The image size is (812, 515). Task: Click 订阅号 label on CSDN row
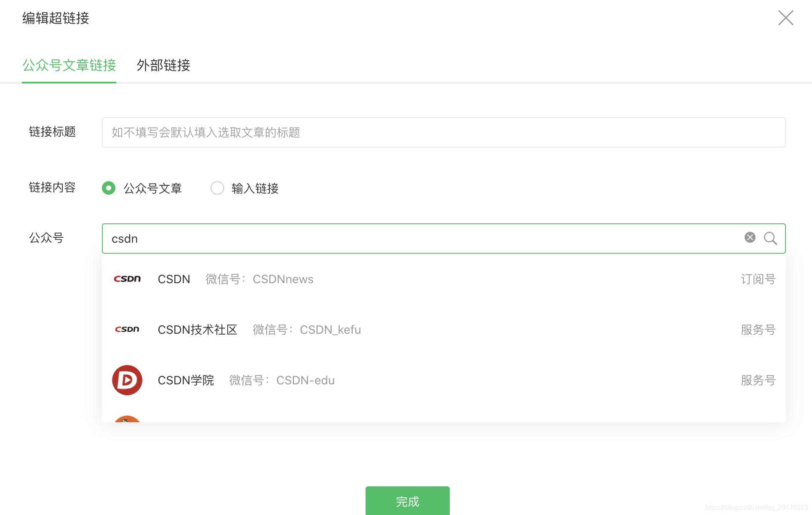point(758,279)
